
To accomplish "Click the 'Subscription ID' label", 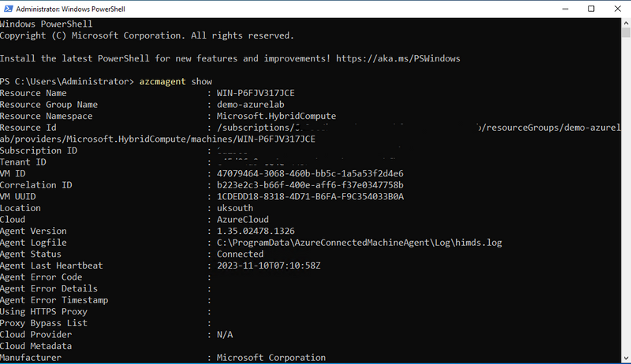I will click(x=39, y=150).
